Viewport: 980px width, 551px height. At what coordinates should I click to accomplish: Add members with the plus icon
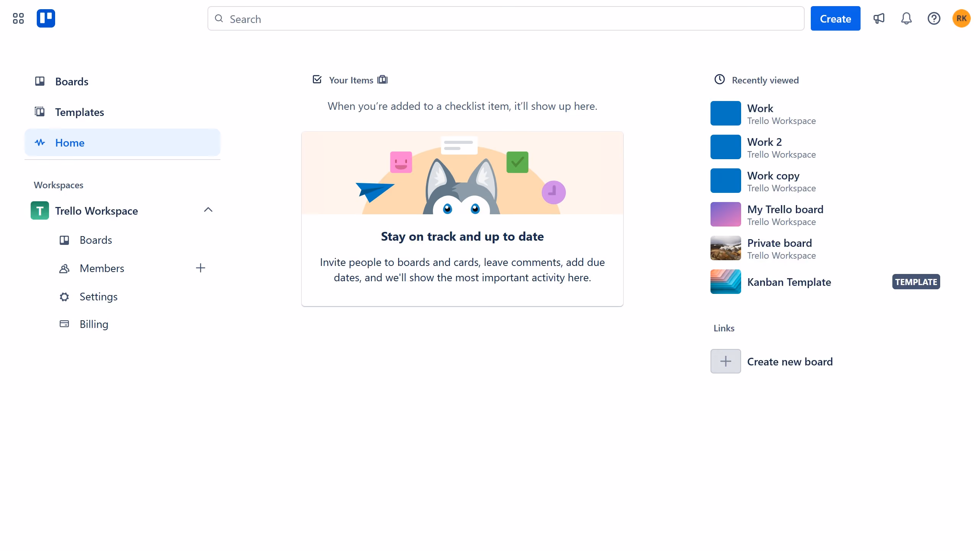coord(201,268)
